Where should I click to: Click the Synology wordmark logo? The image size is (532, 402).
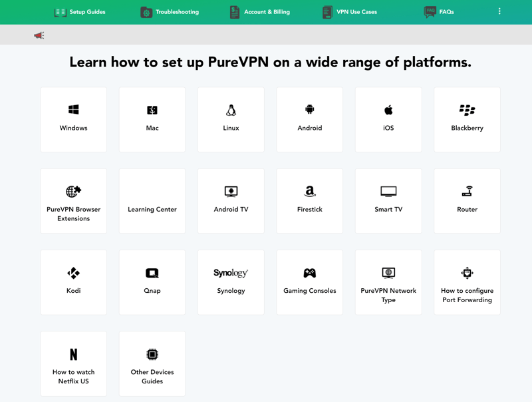pos(231,273)
